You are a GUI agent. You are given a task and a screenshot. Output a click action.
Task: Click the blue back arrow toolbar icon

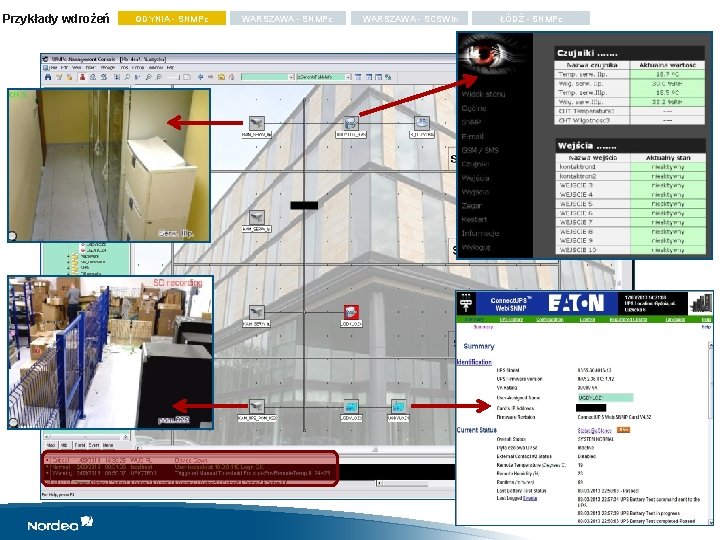[x=201, y=77]
